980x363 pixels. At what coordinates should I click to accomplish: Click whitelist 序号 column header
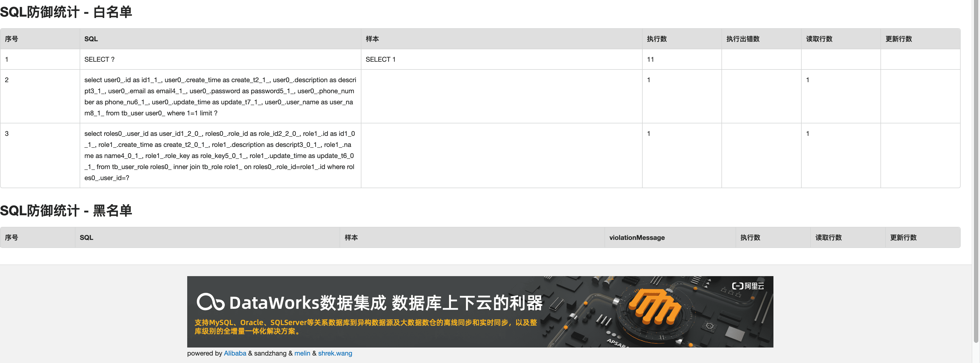11,39
